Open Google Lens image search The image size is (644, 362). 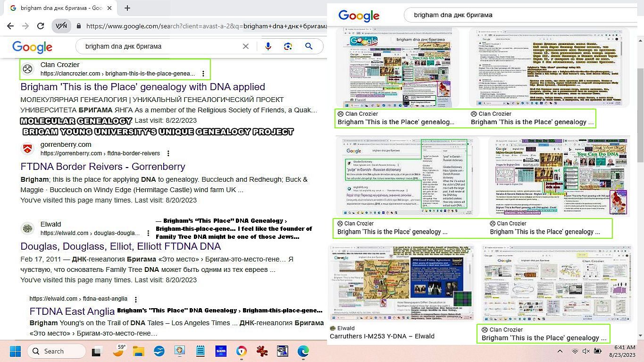[288, 46]
